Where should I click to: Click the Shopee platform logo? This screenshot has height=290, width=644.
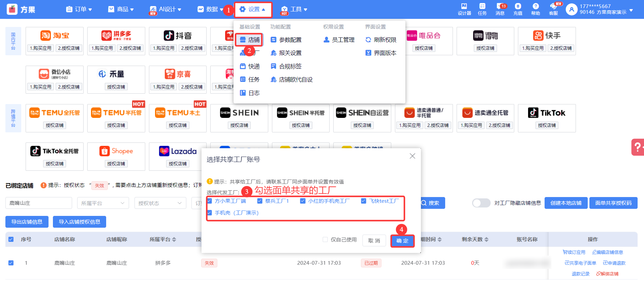tap(116, 151)
